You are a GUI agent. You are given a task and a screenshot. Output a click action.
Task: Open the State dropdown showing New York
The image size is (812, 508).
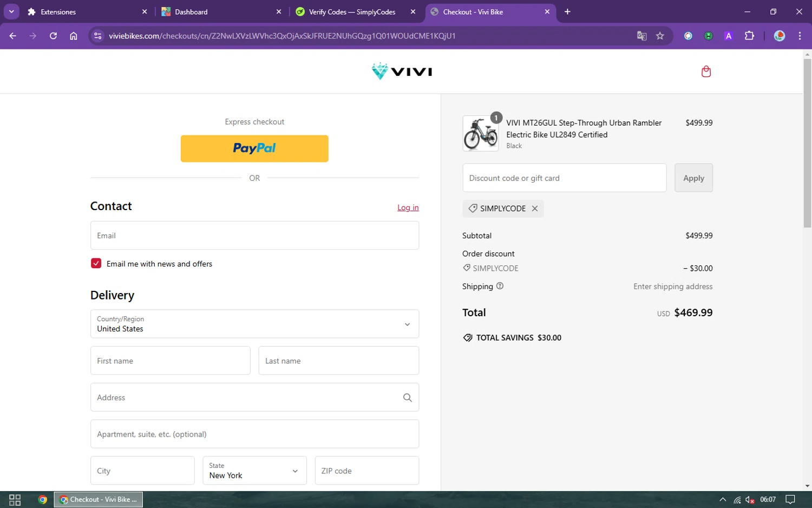click(254, 471)
